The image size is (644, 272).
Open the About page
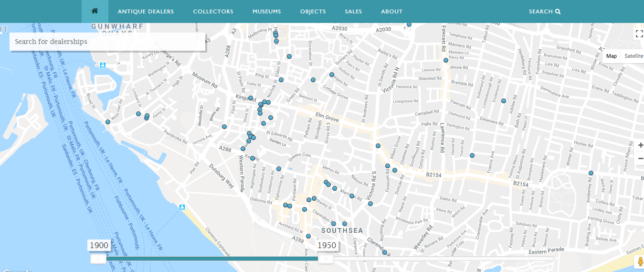(x=391, y=11)
